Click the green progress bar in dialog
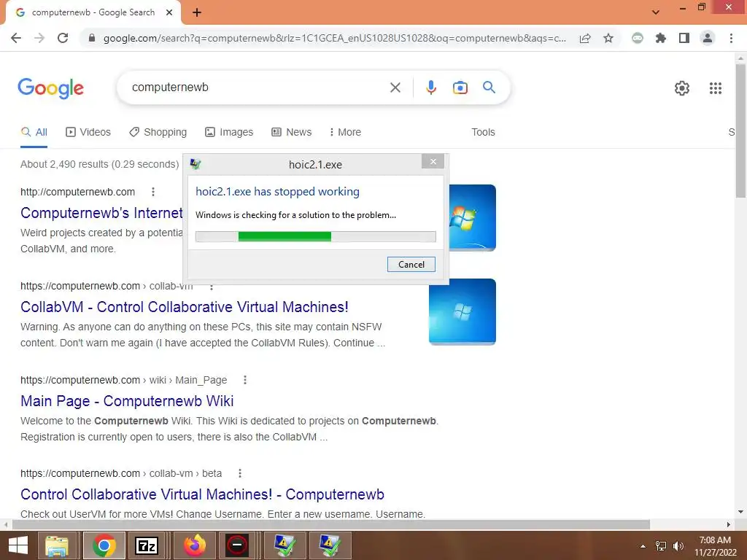This screenshot has width=747, height=560. tap(285, 237)
